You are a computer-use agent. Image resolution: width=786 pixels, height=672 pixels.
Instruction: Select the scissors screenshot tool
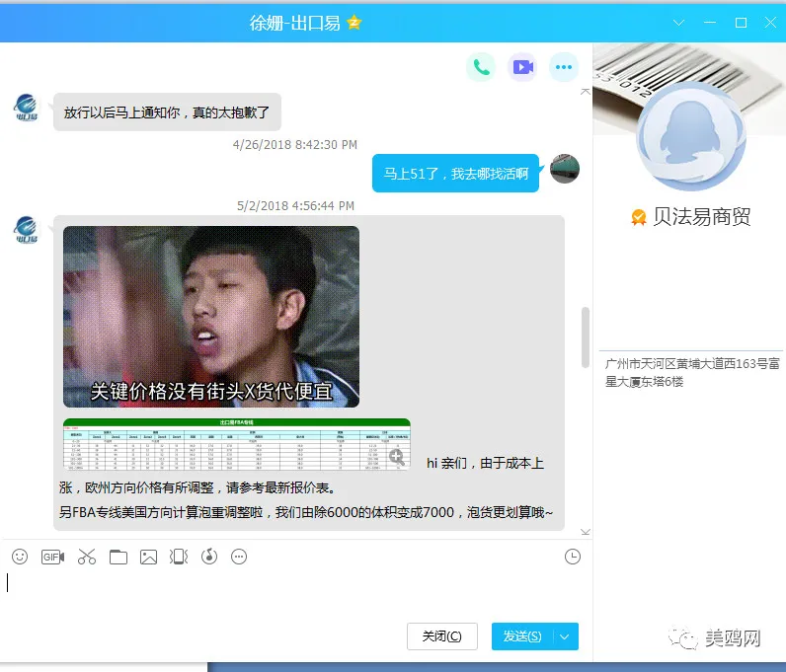point(87,557)
